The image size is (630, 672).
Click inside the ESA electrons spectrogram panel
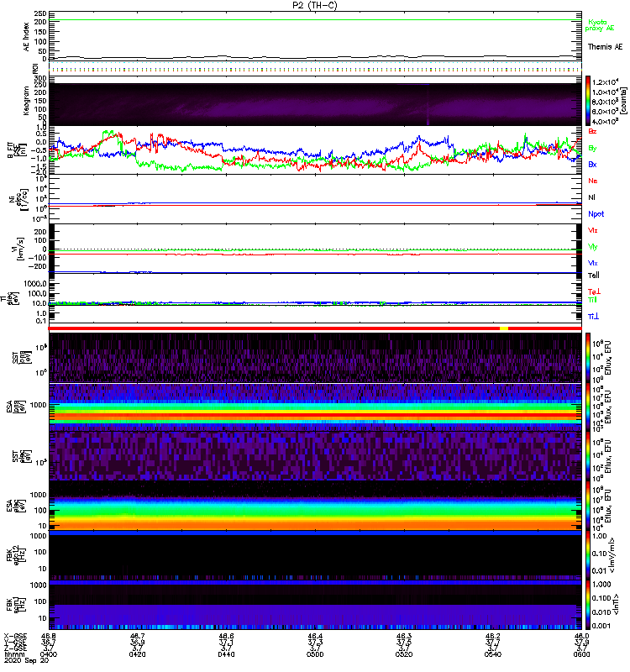tap(315, 506)
